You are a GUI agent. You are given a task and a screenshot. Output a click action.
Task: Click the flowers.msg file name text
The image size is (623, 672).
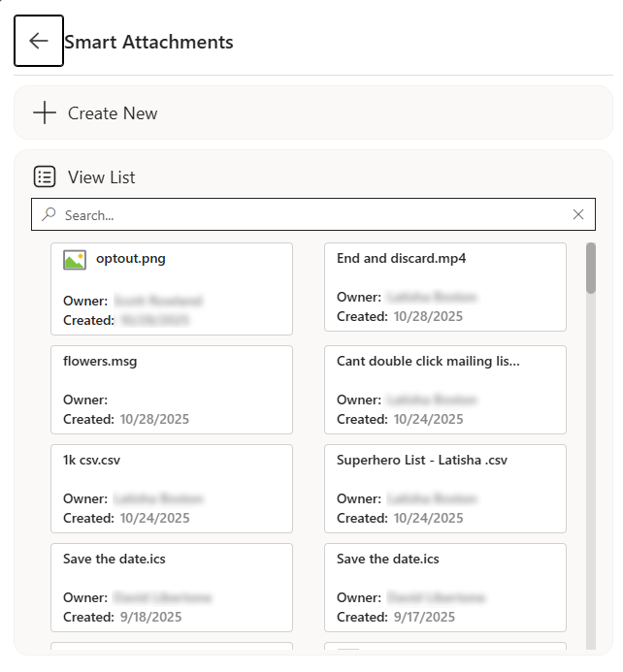[x=100, y=362]
